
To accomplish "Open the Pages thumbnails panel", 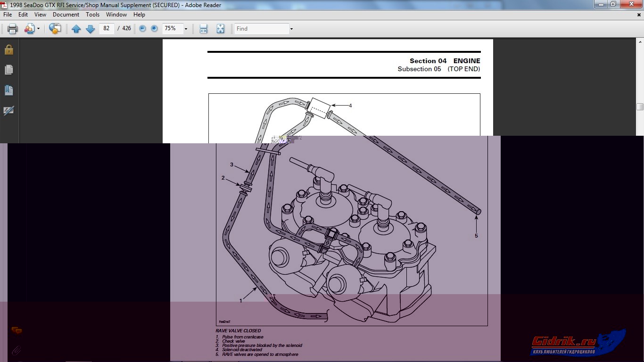I will pos(9,70).
